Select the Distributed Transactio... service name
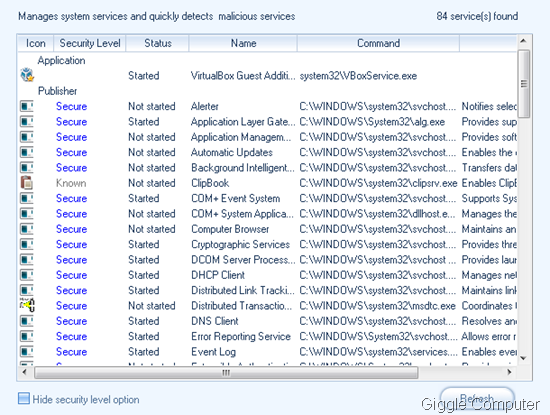 pyautogui.click(x=241, y=306)
